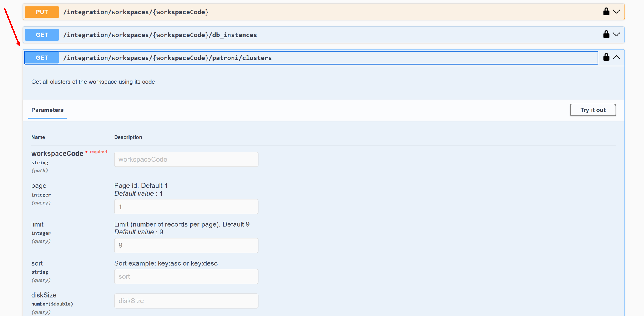Collapse the patroni/clusters endpoint chevron
The height and width of the screenshot is (316, 644).
tap(616, 57)
